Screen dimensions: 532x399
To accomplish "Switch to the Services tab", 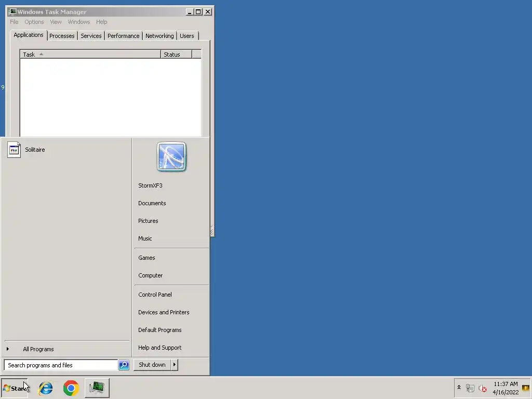I will tap(91, 36).
